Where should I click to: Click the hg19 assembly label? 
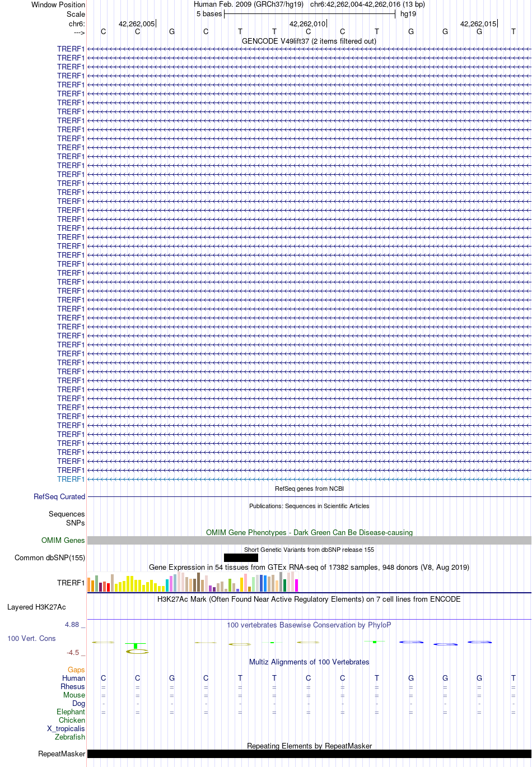coord(408,14)
